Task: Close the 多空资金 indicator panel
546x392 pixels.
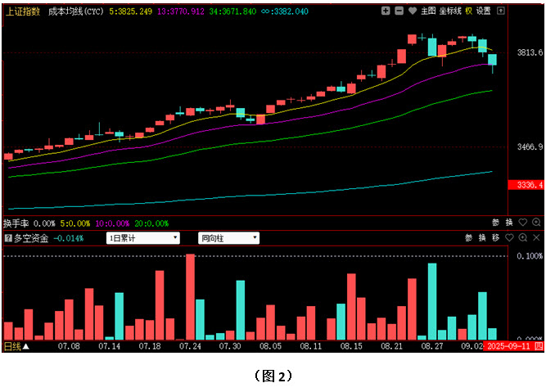Action: [x=536, y=238]
